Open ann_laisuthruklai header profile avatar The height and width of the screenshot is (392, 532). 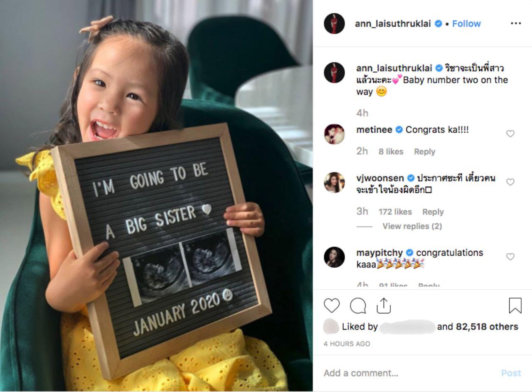(x=334, y=23)
